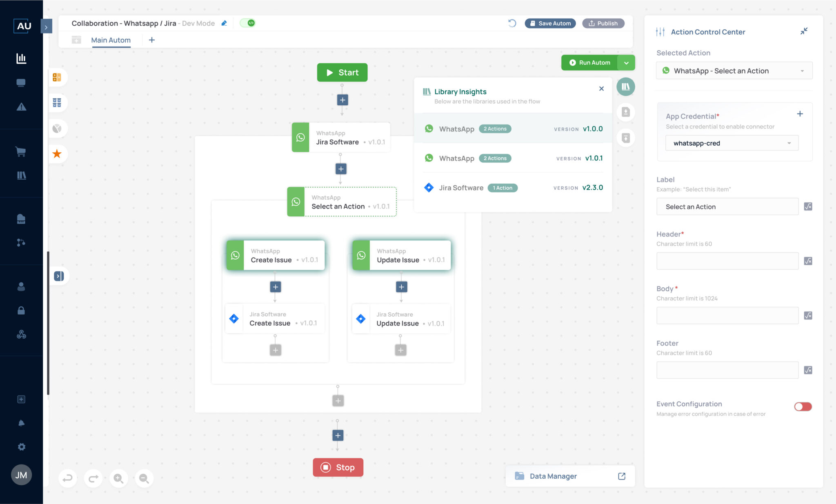
Task: Open the Selected Action dropdown
Action: [x=734, y=71]
